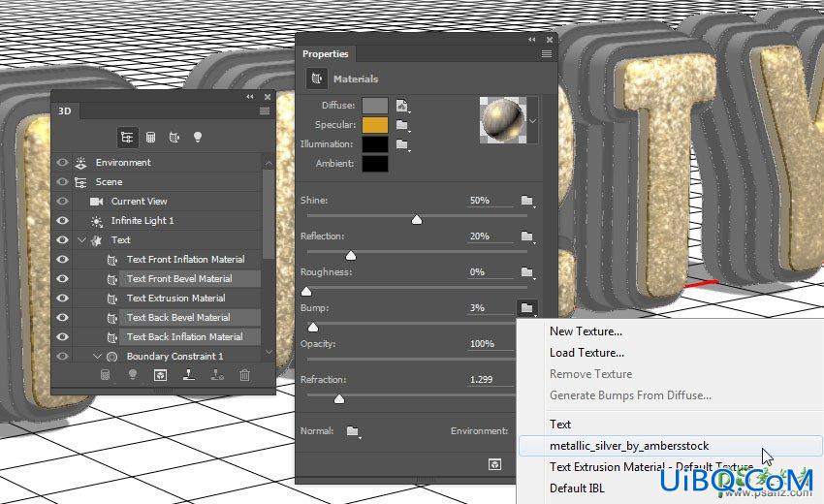Click the render icon in Properties panel
824x504 pixels.
[x=494, y=464]
